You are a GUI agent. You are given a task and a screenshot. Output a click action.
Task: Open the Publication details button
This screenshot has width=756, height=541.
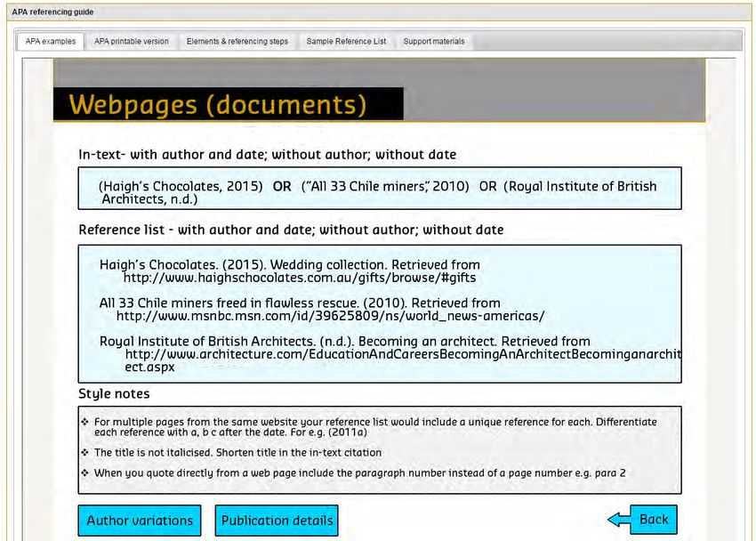pyautogui.click(x=277, y=521)
